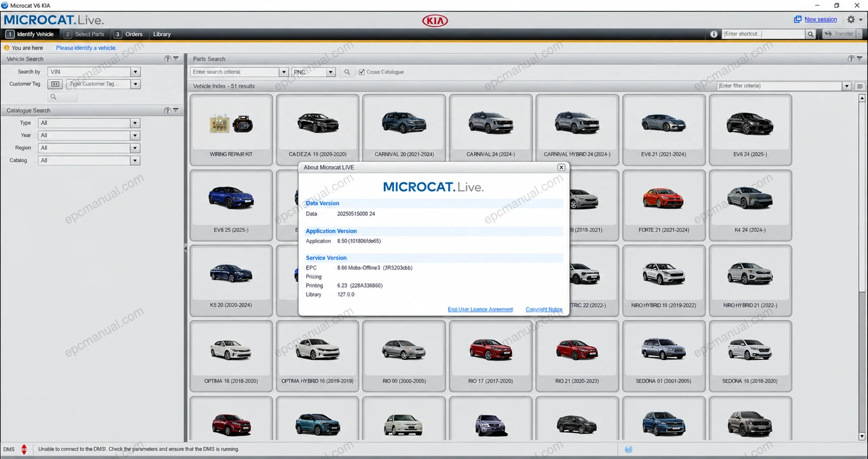Select the RIO 00 (2000-2005) vehicle
The height and width of the screenshot is (459, 868).
click(404, 355)
